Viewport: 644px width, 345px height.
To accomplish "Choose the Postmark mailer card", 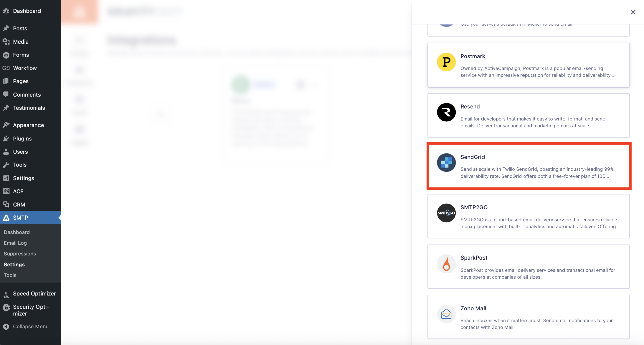I will pos(528,65).
